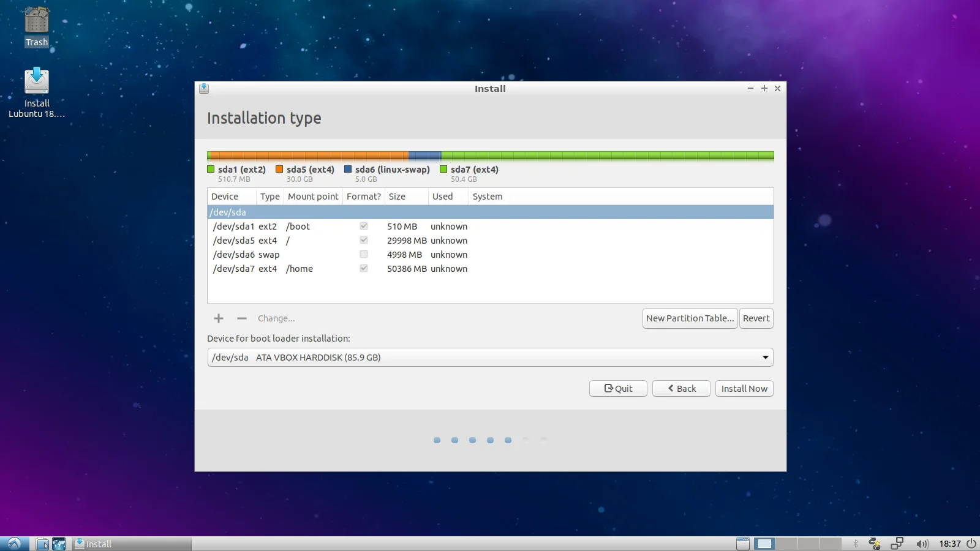Click the plus icon to add a partition
The height and width of the screenshot is (551, 980).
[x=219, y=318]
